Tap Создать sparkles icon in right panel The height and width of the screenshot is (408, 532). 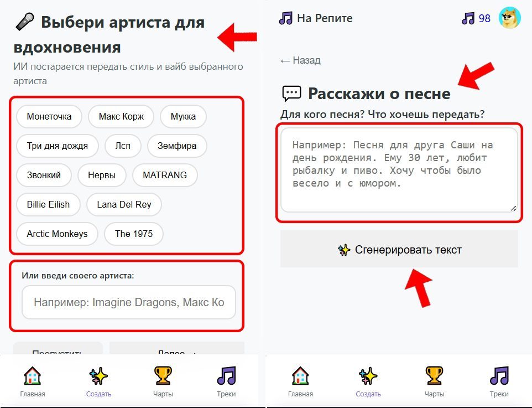(x=368, y=376)
